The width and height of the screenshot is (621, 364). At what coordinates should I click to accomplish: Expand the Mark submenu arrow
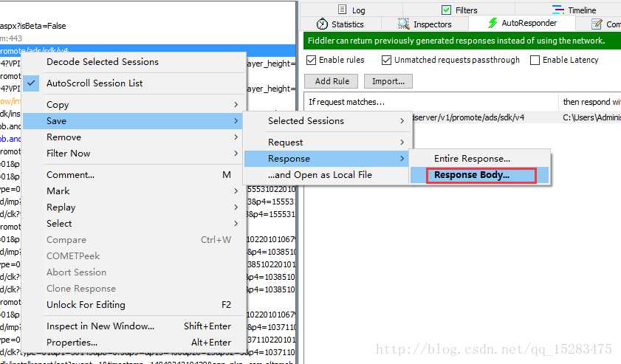(236, 191)
